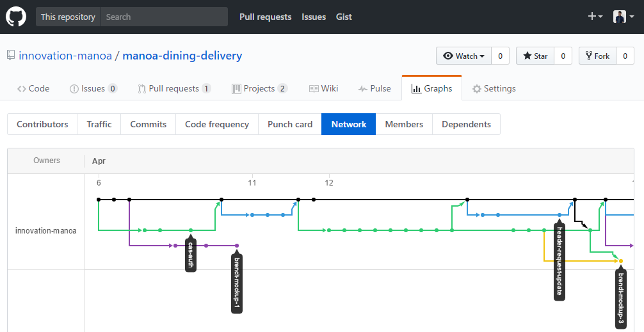This screenshot has width=644, height=332.
Task: Click the Code tab angle-brackets icon
Action: [x=21, y=89]
